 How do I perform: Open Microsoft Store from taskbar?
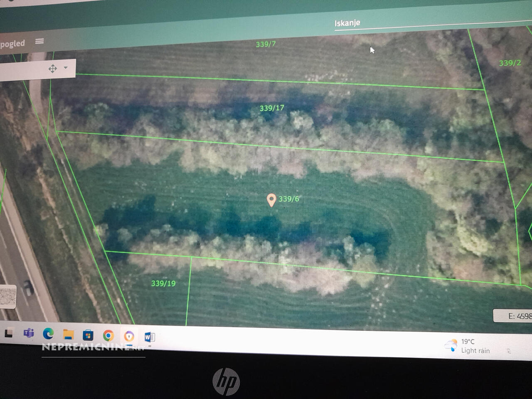(x=88, y=335)
